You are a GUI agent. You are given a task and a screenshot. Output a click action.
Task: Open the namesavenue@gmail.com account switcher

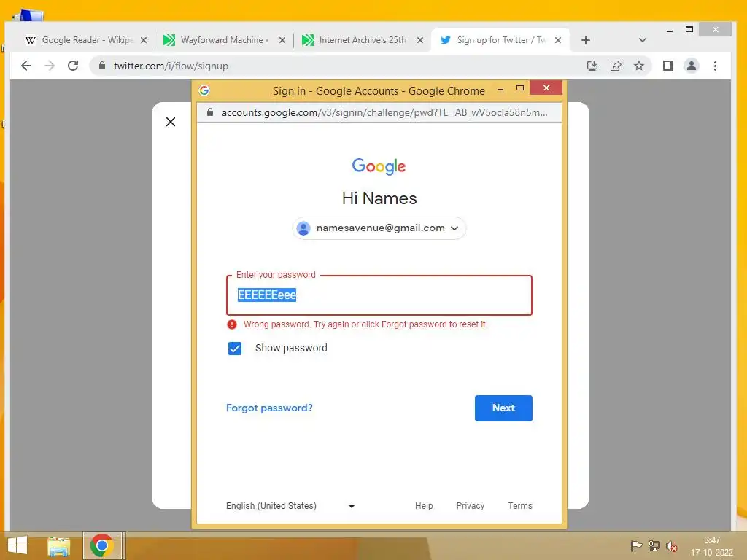coord(379,228)
